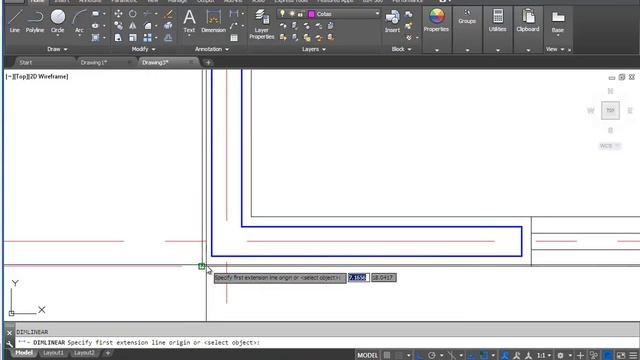Viewport: 640px width, 360px height.
Task: Click the Offset tool icon
Action: coord(168,38)
